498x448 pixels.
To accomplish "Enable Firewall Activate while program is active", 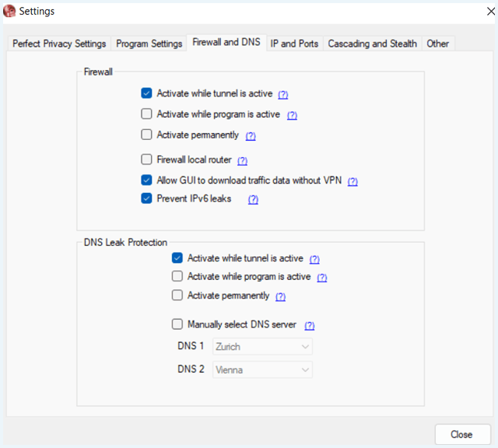I will 146,114.
